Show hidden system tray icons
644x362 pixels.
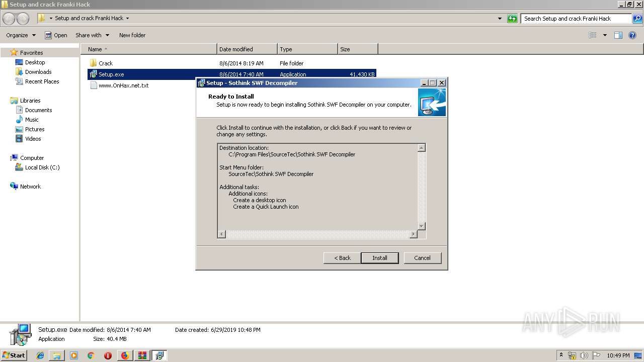click(x=561, y=355)
